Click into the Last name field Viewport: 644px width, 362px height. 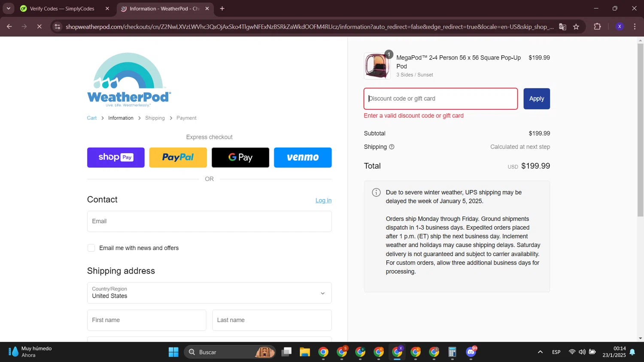click(272, 320)
